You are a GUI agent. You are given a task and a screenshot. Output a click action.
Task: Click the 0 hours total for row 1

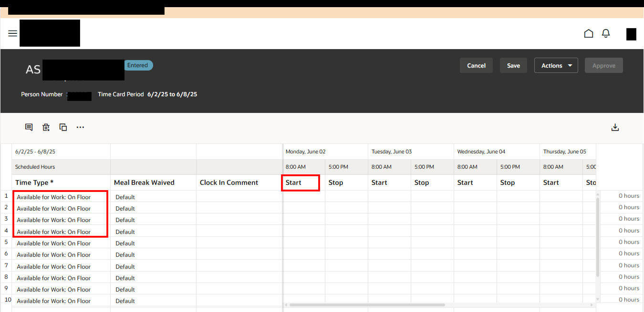pyautogui.click(x=629, y=196)
